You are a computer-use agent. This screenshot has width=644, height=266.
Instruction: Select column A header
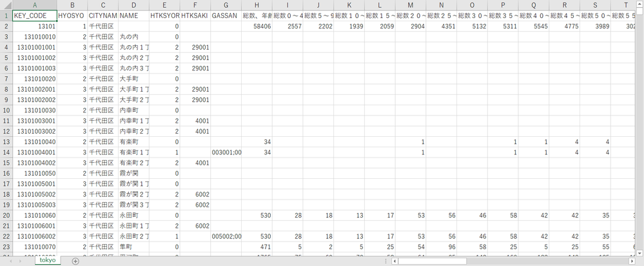35,5
